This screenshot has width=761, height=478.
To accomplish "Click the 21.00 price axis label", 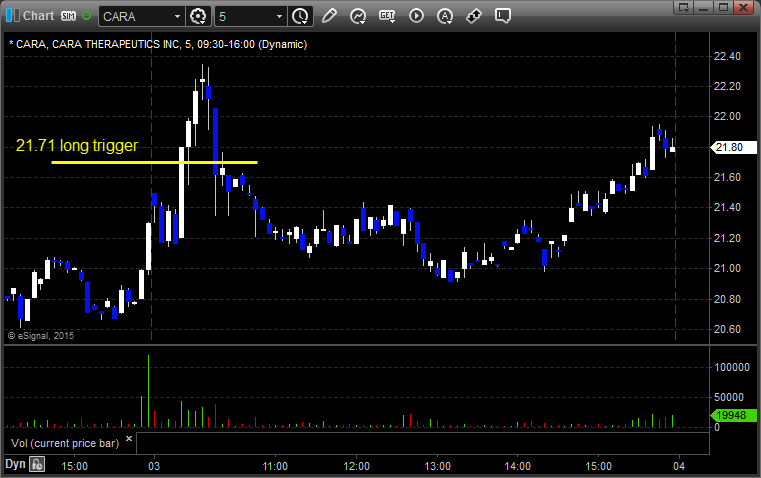I will 727,268.
